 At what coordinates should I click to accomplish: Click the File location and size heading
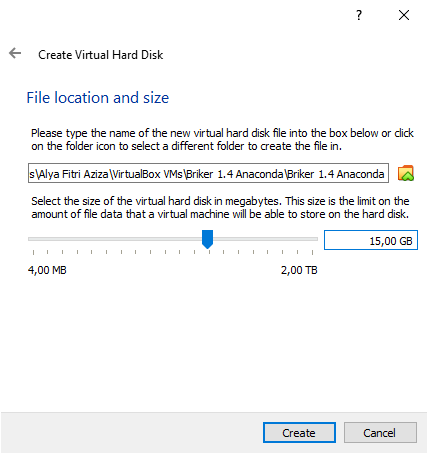98,98
